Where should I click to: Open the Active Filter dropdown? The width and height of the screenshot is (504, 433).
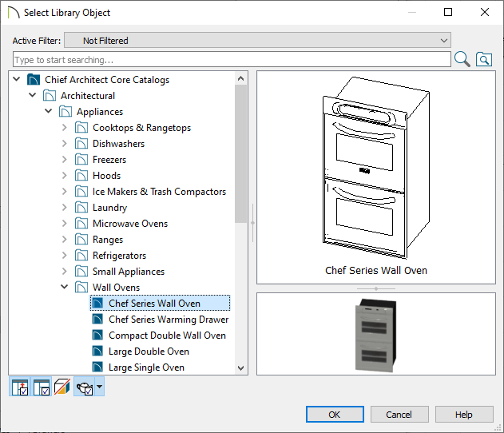(257, 41)
